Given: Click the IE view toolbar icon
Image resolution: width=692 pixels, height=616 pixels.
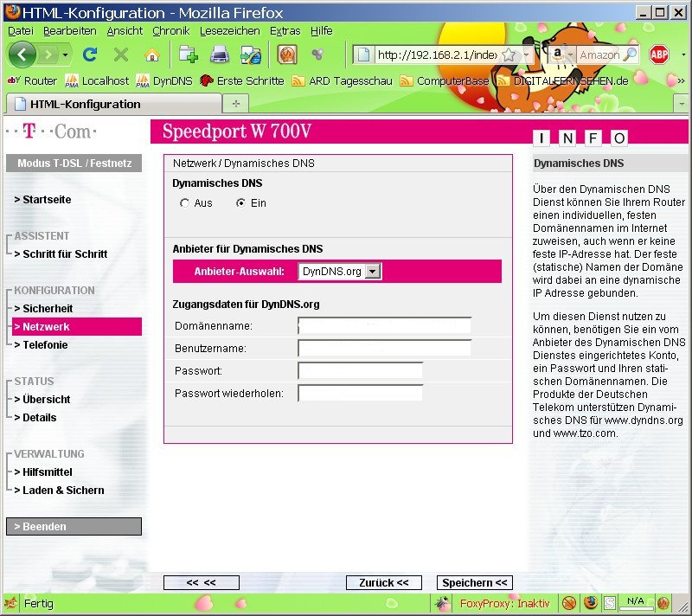Looking at the screenshot, I should (x=251, y=55).
